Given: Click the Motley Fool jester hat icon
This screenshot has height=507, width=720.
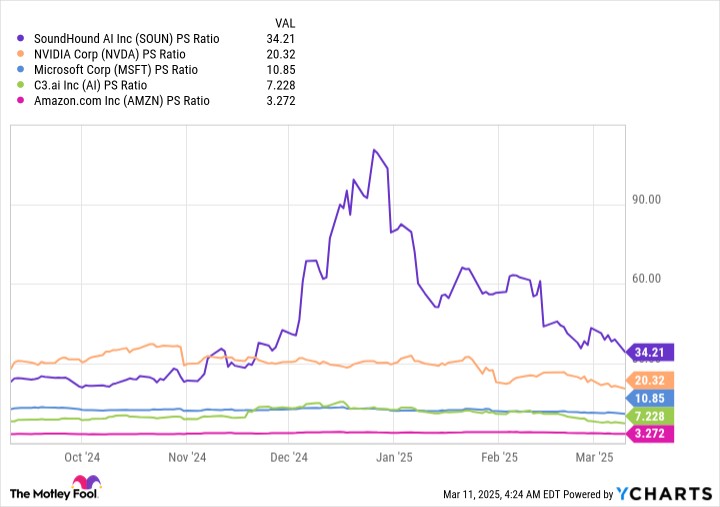Looking at the screenshot, I should click(86, 482).
